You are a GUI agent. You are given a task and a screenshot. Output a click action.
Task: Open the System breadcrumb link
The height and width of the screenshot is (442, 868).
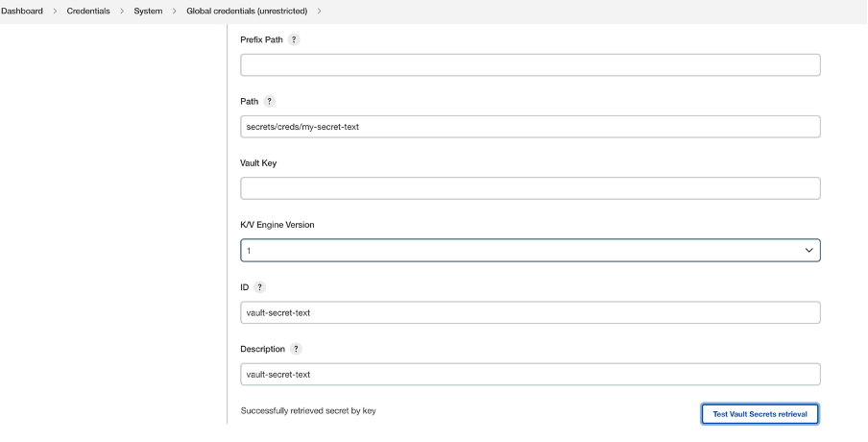(x=148, y=11)
